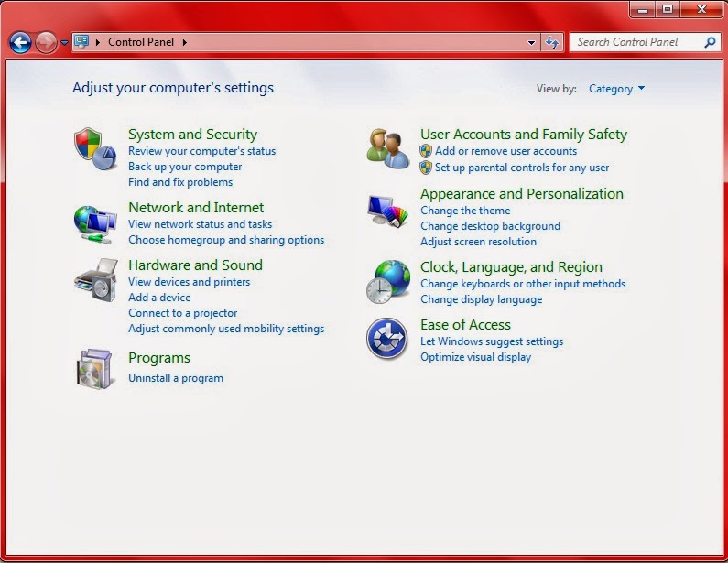Click shield icon beside parental controls link
Screen dimensions: 728x563
pyautogui.click(x=425, y=168)
